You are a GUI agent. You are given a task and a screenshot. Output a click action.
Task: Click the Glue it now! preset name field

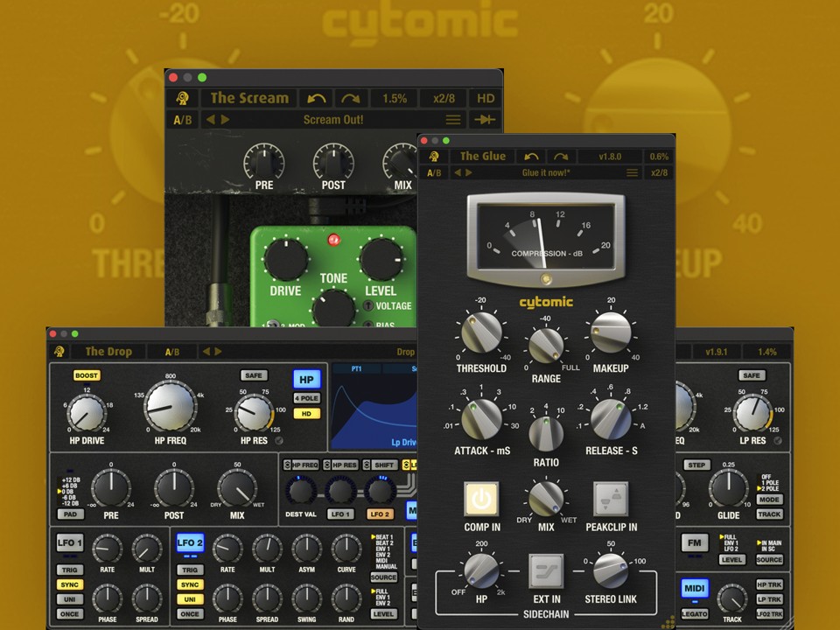(x=544, y=172)
